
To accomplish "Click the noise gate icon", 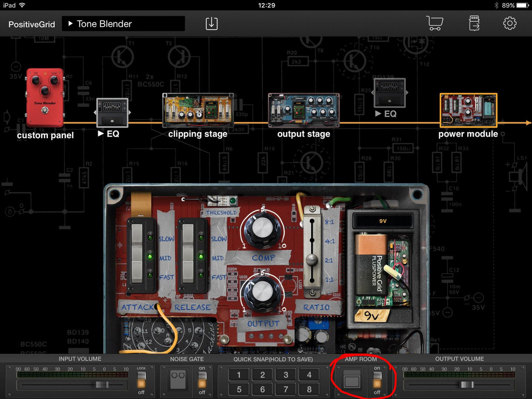I will [x=178, y=380].
